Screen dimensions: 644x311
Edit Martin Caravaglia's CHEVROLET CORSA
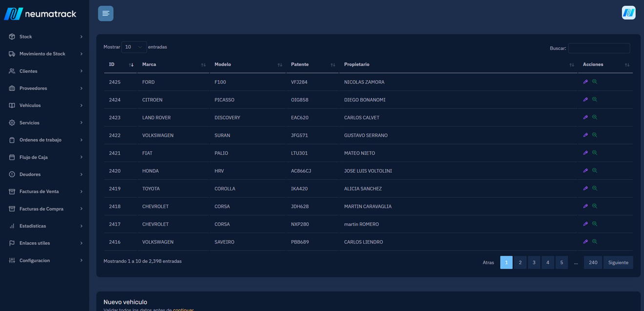(x=585, y=206)
